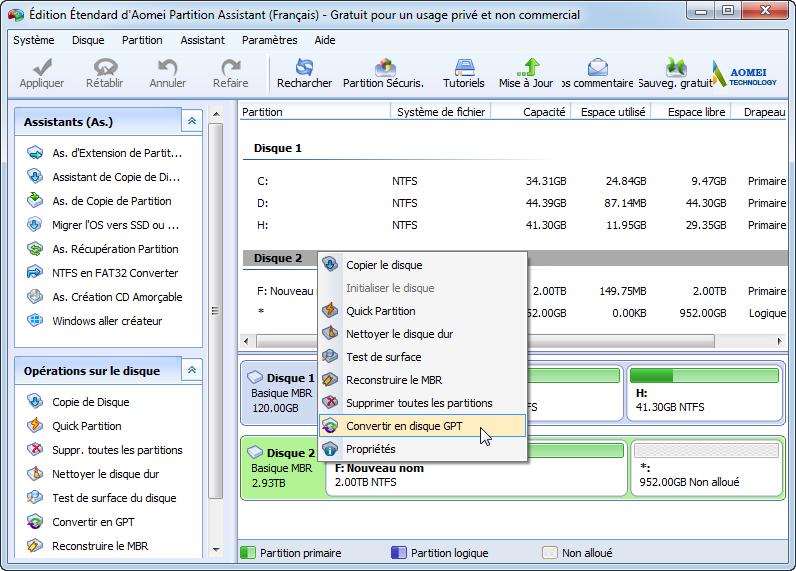Launch Assistant de Copie de Disque
The height and width of the screenshot is (571, 796).
[104, 177]
